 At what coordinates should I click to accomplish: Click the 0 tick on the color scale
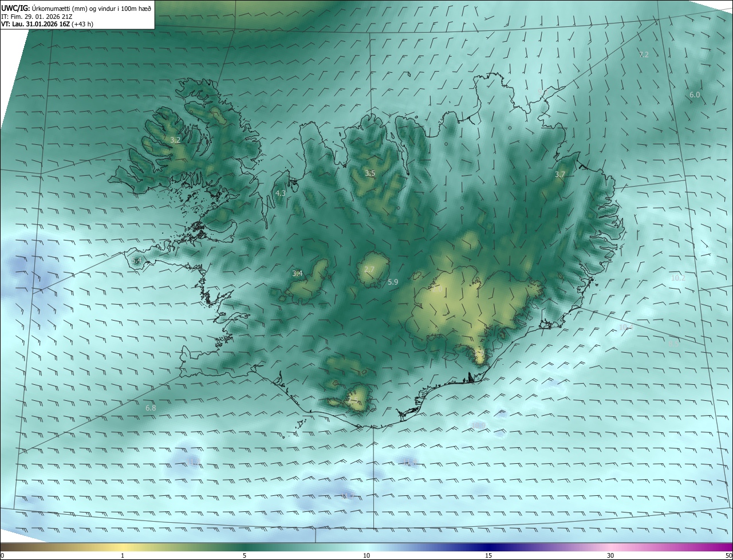[2, 555]
